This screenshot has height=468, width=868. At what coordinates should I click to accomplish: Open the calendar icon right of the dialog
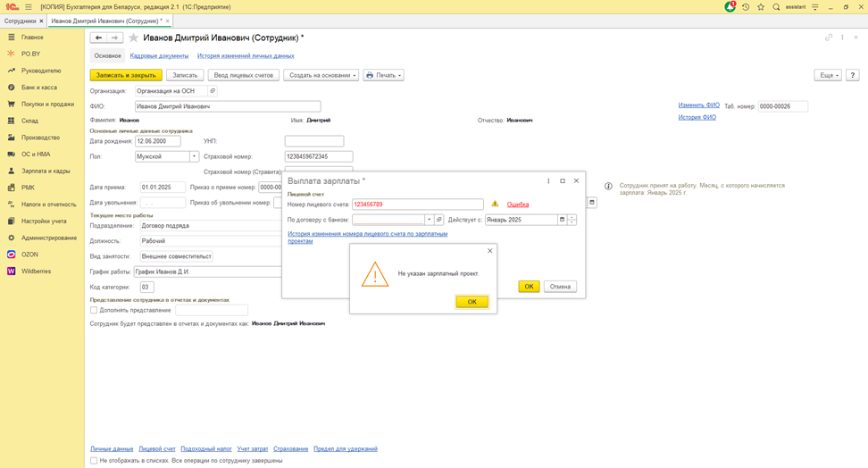coord(592,202)
